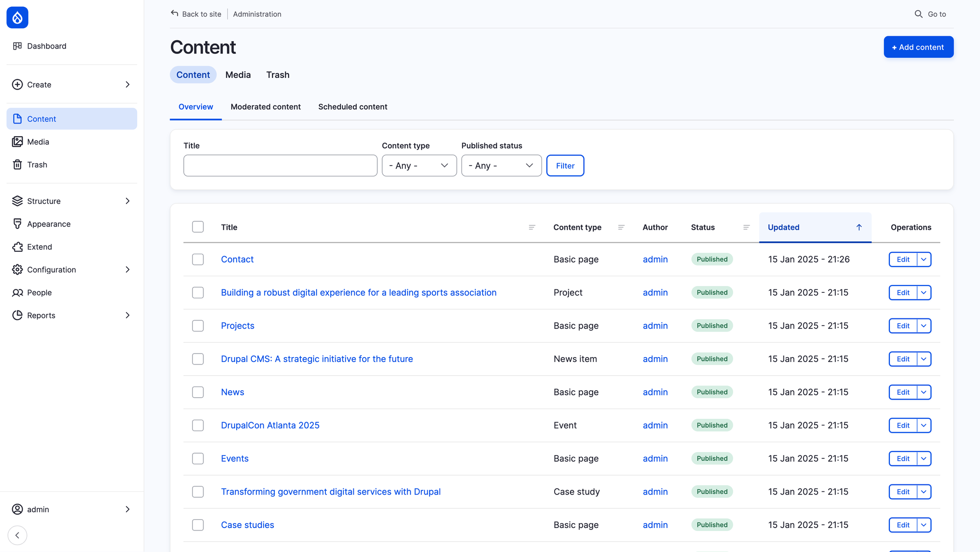The image size is (980, 552).
Task: Click the Media image icon in sidebar
Action: coord(17,142)
